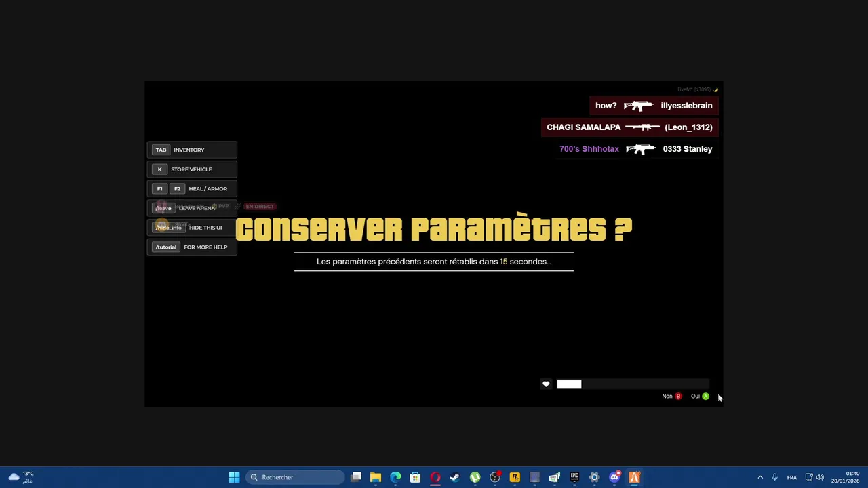Open Task View from the taskbar
This screenshot has width=868, height=488.
click(356, 477)
